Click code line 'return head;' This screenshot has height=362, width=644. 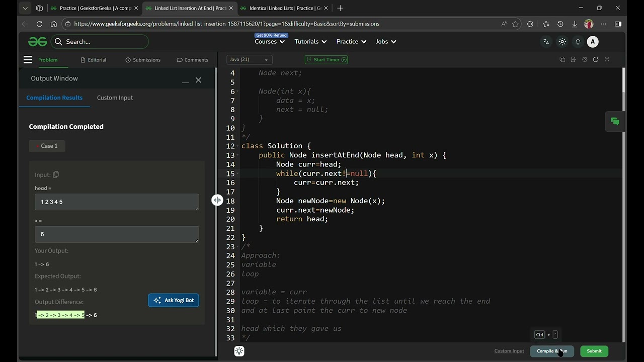coord(302,219)
